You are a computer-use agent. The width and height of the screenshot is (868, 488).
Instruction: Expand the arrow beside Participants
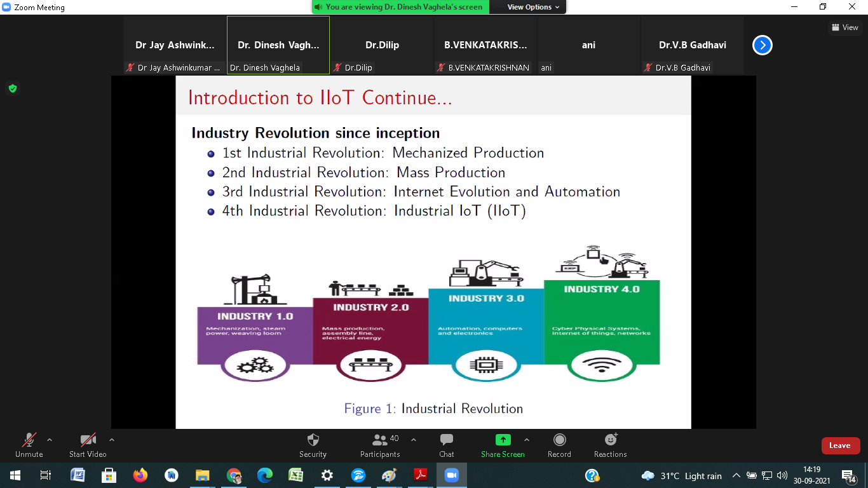414,440
